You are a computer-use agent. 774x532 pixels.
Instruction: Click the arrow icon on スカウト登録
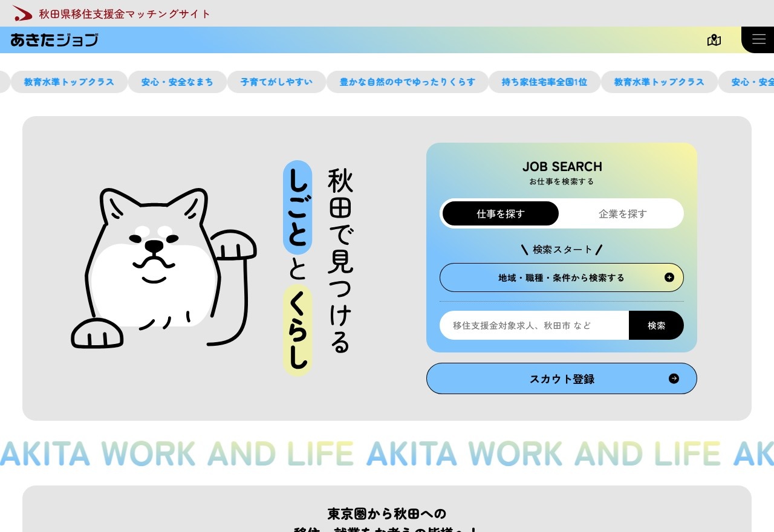[674, 378]
